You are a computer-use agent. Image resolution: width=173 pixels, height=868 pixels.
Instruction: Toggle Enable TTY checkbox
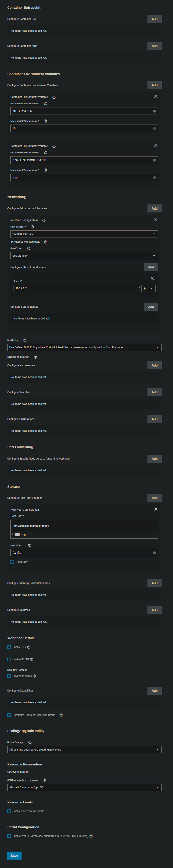pos(9,647)
